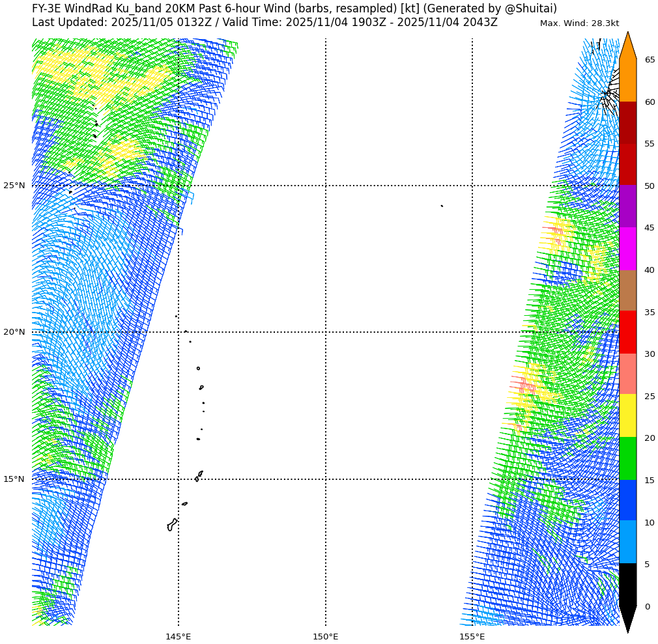
Task: Select the magenta 40-45 kt color band
Action: point(627,249)
